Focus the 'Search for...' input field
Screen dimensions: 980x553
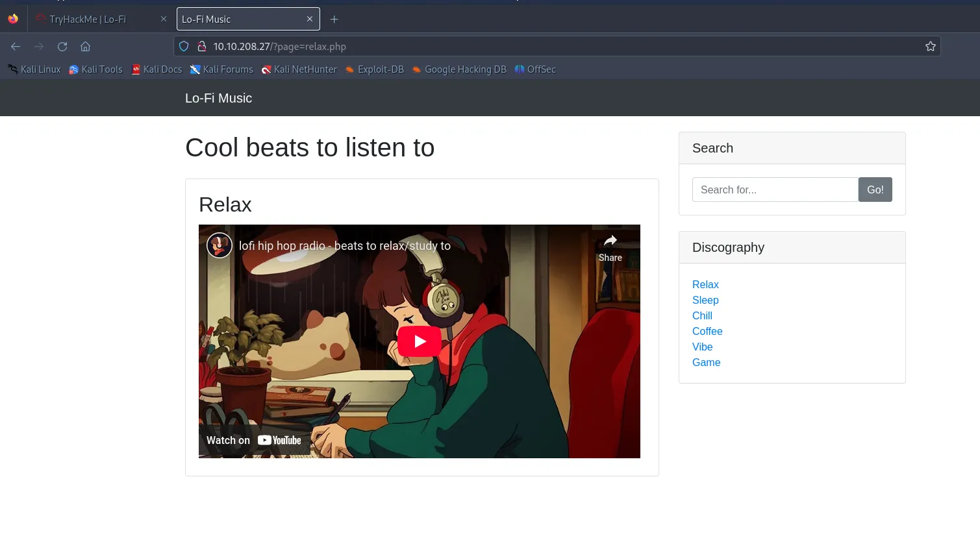tap(775, 190)
